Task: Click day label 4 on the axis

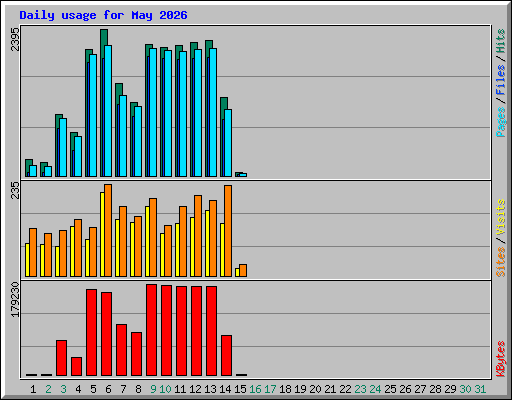Action: [78, 389]
